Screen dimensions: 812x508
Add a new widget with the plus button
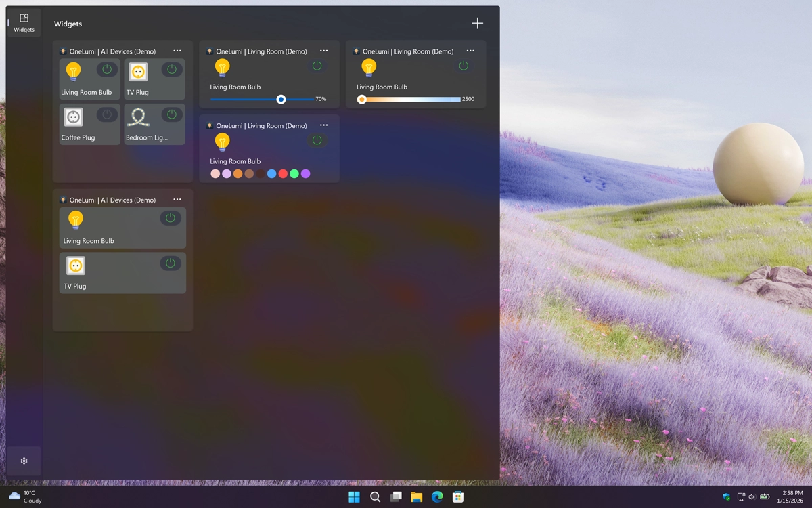coord(477,22)
